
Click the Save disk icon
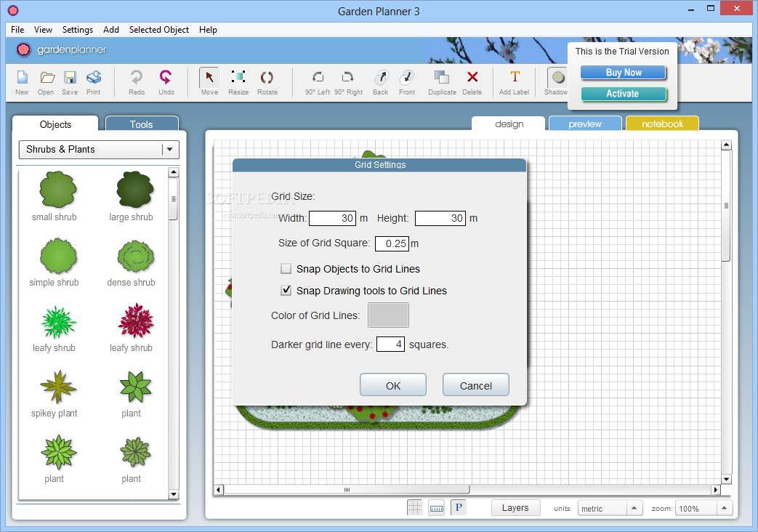click(x=70, y=77)
